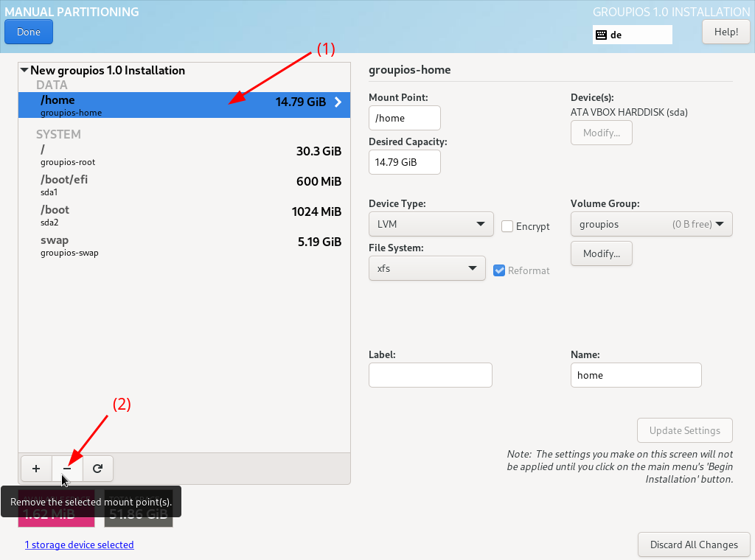Screen dimensions: 755x560
Task: Click the add mount point plus icon
Action: pos(36,468)
